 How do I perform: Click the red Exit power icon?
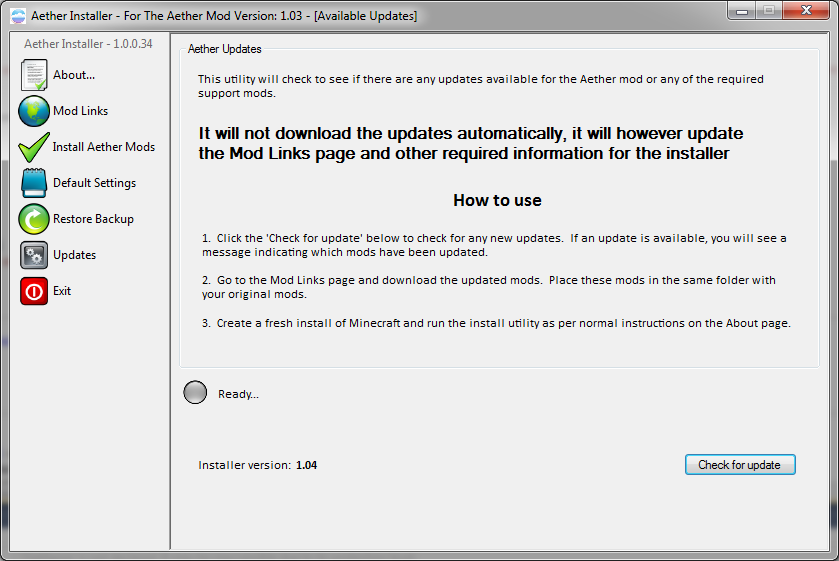tap(34, 291)
